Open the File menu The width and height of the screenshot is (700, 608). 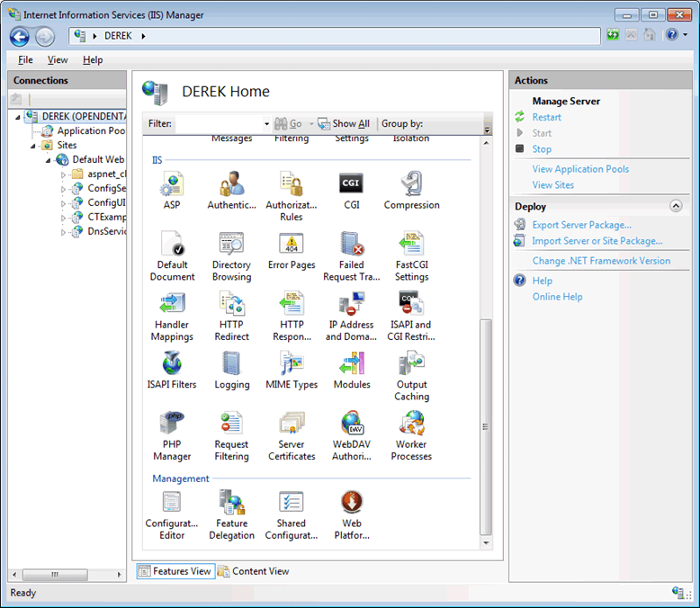tap(25, 60)
